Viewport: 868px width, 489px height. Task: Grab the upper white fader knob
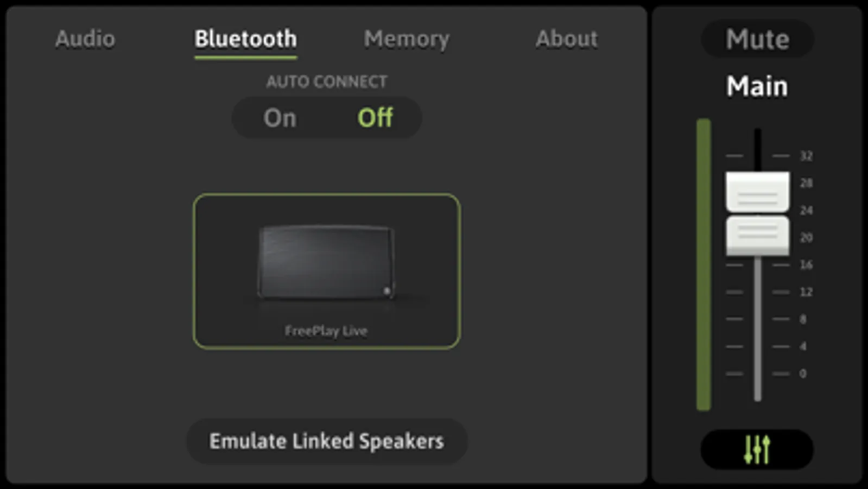click(758, 191)
